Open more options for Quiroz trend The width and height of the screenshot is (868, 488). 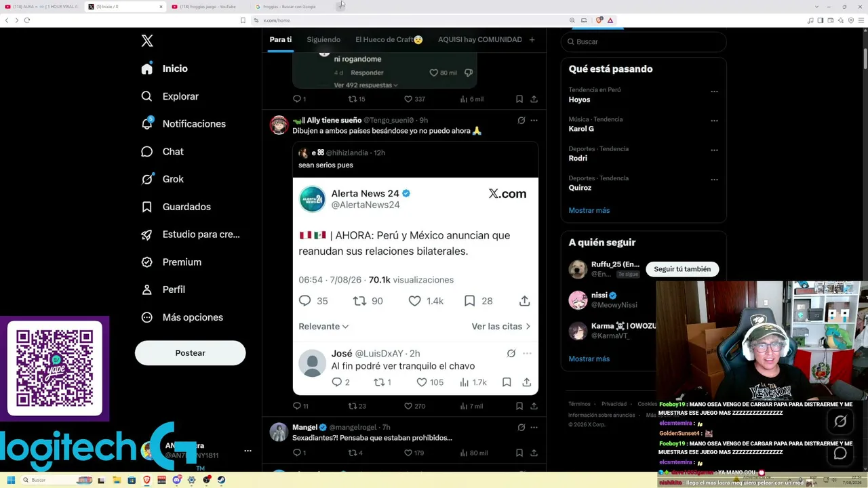714,180
